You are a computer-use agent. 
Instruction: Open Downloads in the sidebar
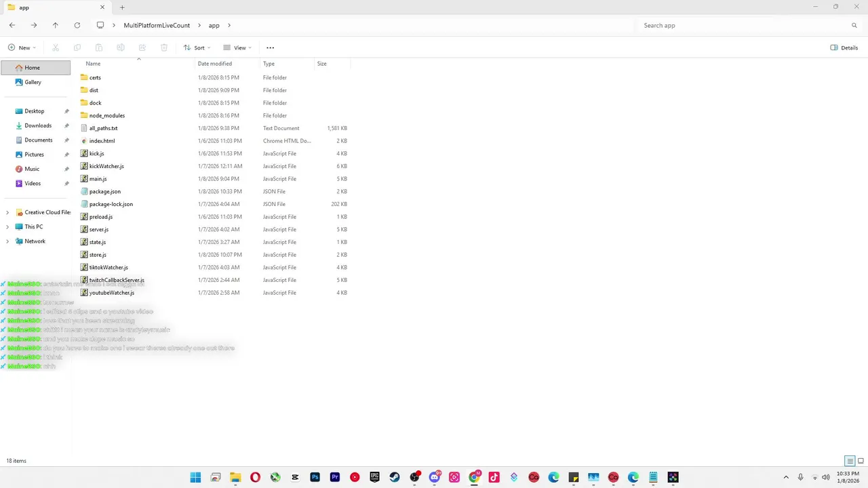[38, 125]
